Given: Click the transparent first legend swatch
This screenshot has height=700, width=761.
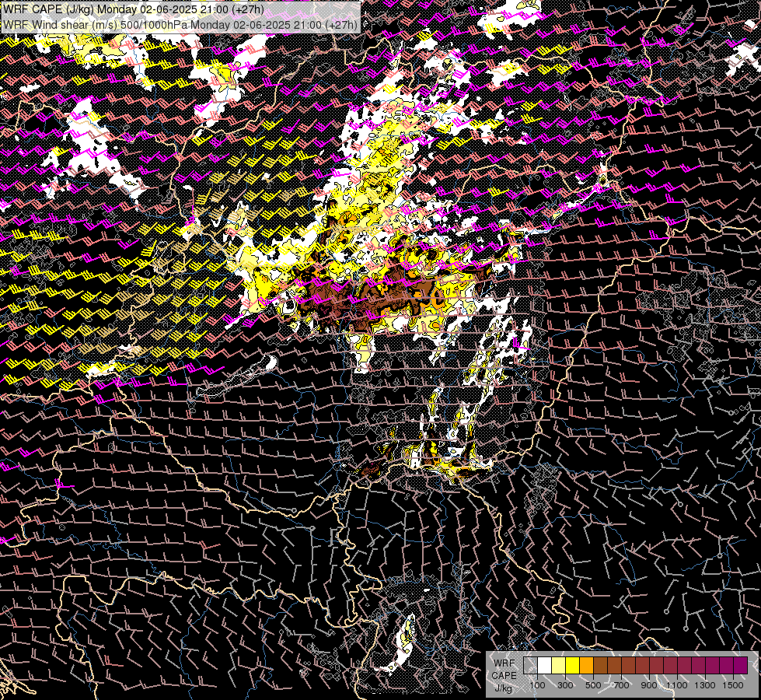Looking at the screenshot, I should (x=530, y=666).
